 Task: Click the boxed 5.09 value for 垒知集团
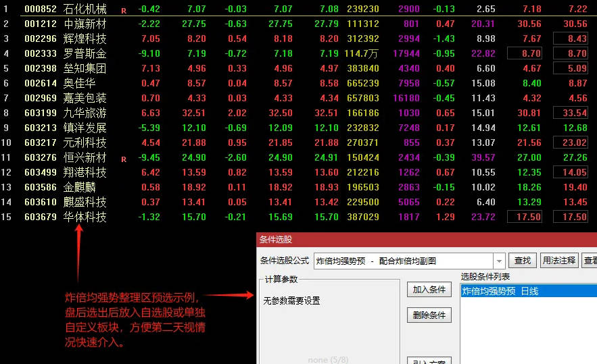click(571, 68)
